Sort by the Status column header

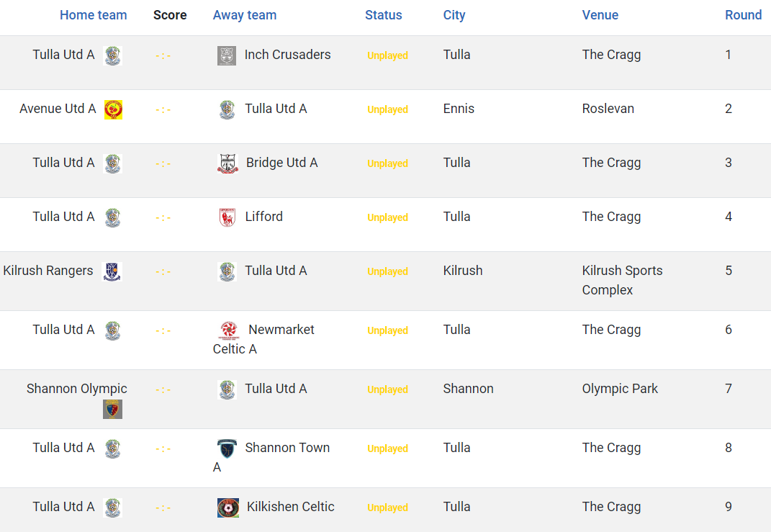384,15
